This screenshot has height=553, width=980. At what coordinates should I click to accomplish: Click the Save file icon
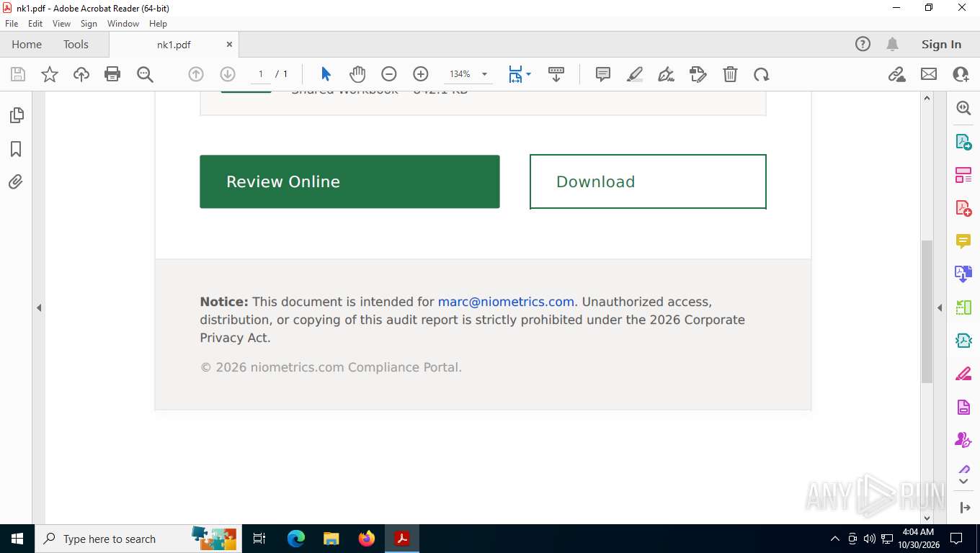[x=18, y=74]
